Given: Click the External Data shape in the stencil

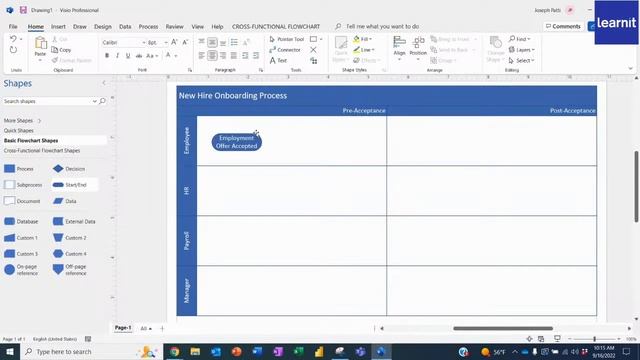Looking at the screenshot, I should tap(74, 221).
